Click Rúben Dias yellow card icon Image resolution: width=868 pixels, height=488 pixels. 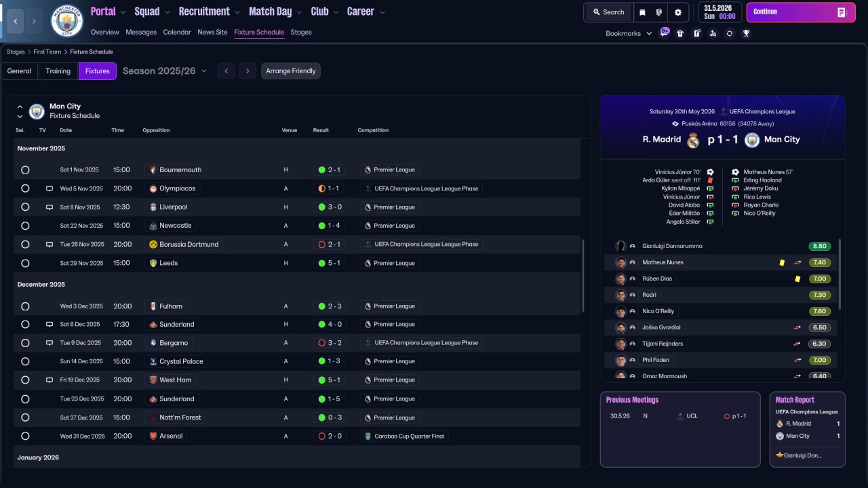(797, 279)
